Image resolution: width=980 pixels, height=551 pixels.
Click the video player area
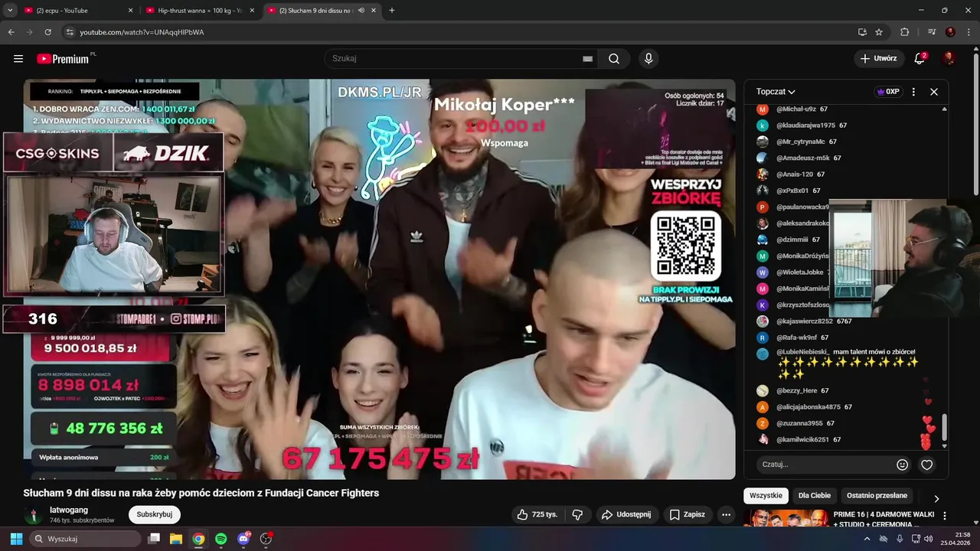[x=379, y=279]
